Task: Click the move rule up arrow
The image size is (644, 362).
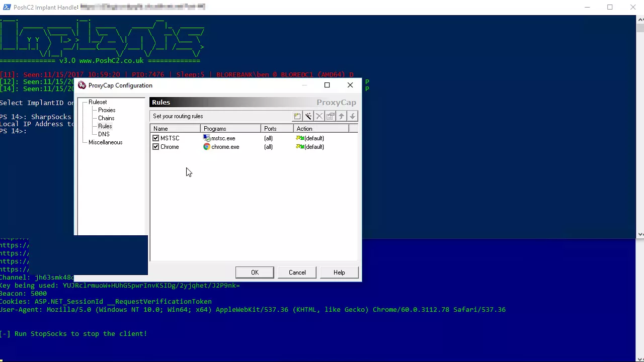Action: pyautogui.click(x=342, y=116)
